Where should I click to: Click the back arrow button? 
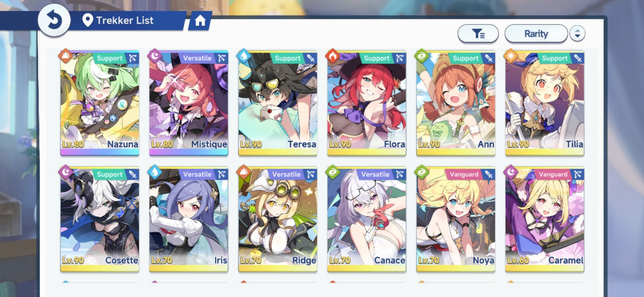54,21
